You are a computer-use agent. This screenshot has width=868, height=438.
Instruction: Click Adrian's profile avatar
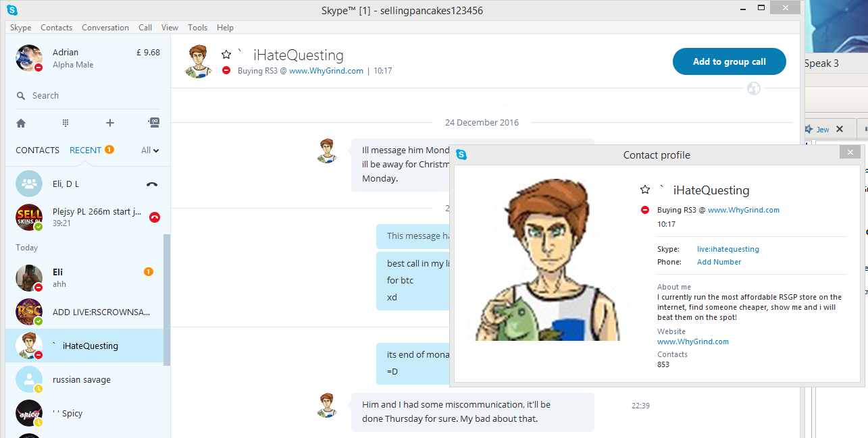pos(29,58)
